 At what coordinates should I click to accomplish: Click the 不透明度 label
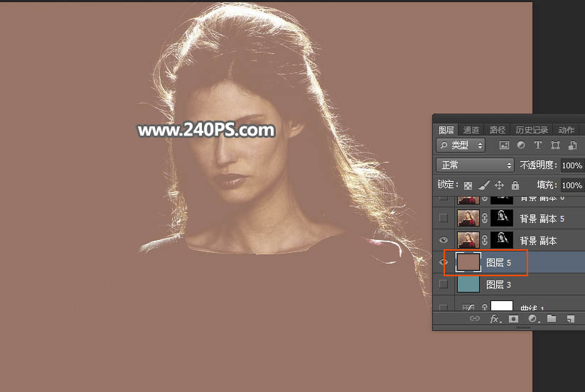tap(538, 165)
